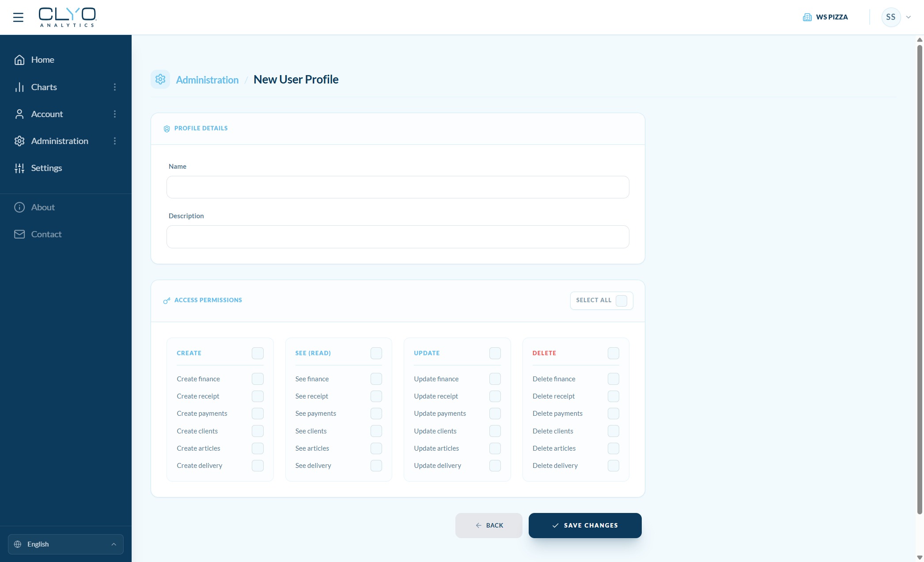Click the hamburger menu icon
The height and width of the screenshot is (562, 924).
(18, 17)
